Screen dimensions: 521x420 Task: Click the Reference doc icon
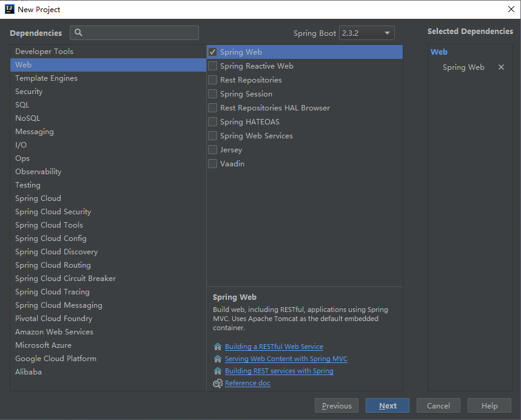click(x=218, y=383)
